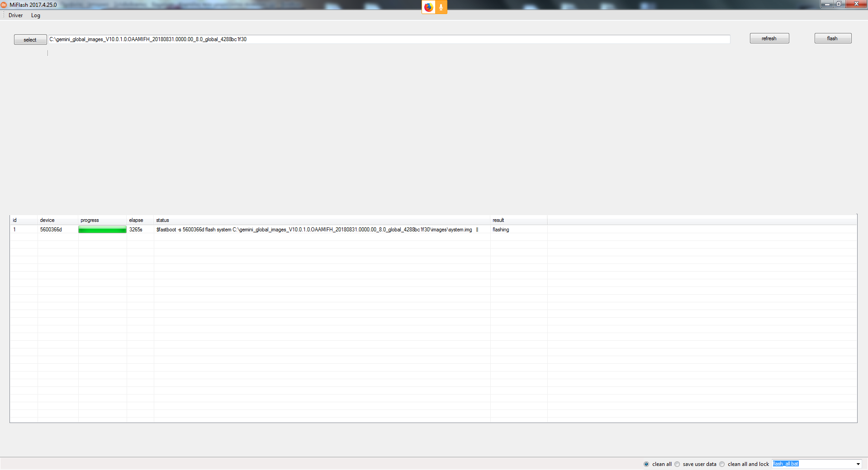Open the Driver menu

pos(15,15)
